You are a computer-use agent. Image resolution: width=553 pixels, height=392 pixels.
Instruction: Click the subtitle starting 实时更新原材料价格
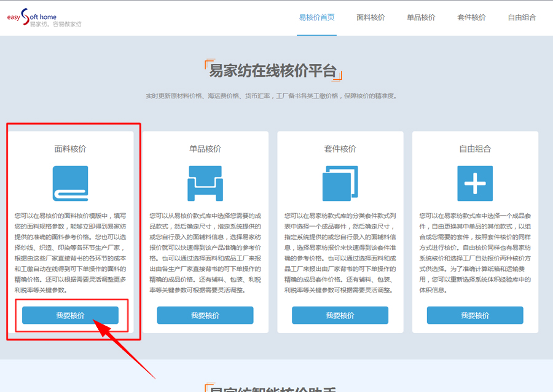tap(272, 96)
